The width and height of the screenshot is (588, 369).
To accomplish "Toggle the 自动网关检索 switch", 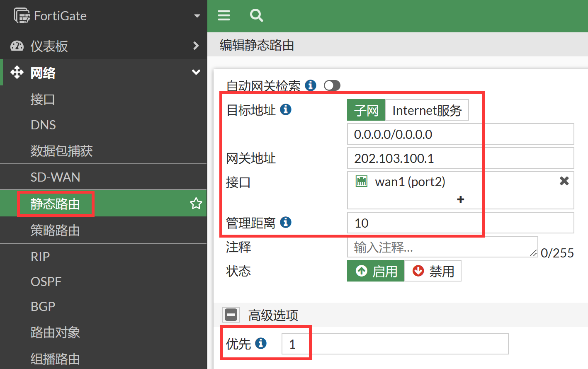I will 332,85.
